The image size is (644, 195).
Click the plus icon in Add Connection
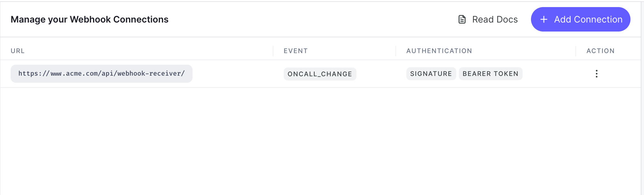click(544, 19)
